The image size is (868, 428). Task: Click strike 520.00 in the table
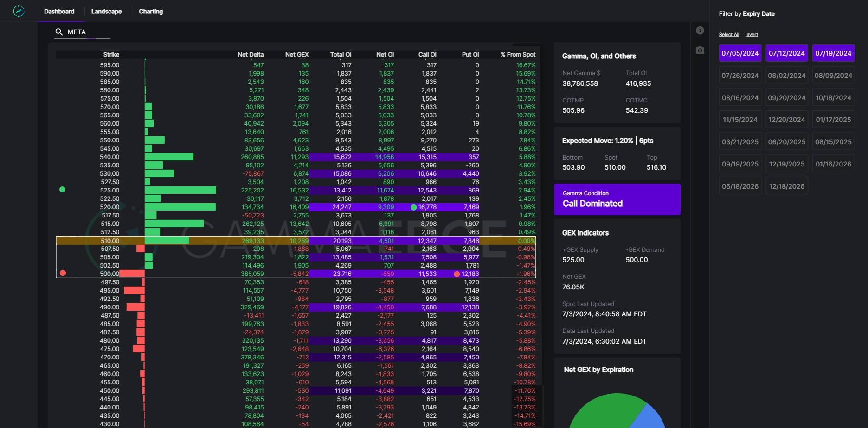[109, 207]
